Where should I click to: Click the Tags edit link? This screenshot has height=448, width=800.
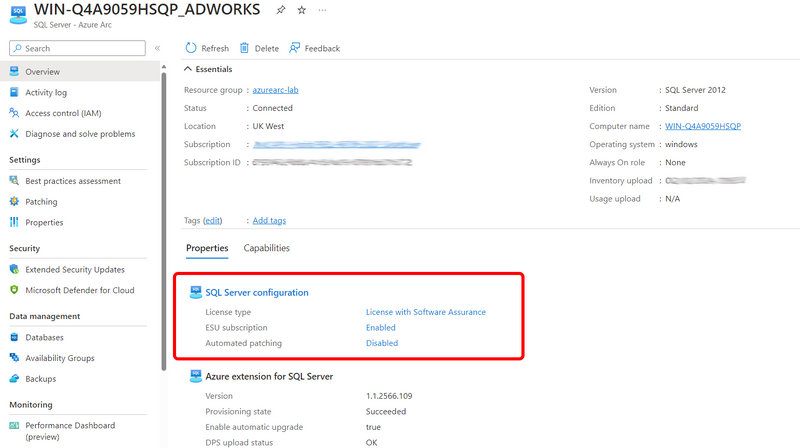pos(213,220)
